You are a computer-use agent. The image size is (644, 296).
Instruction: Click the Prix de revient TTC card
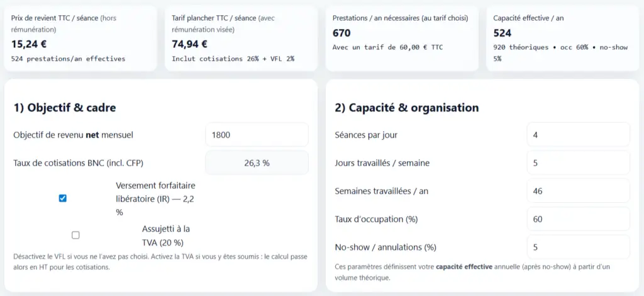tap(80, 38)
